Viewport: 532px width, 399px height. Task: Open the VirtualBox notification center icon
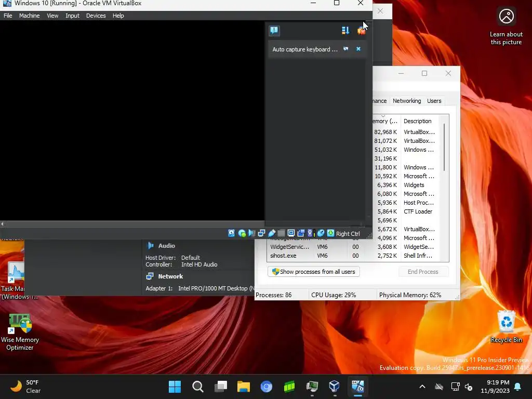point(274,31)
